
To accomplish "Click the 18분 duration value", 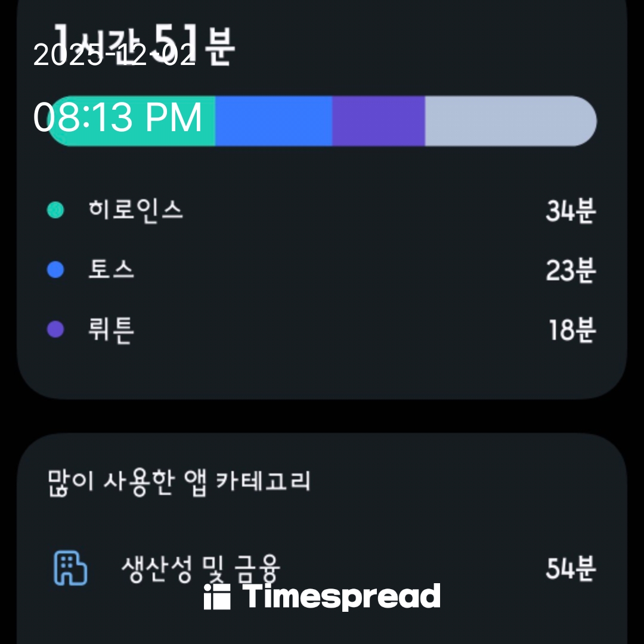I will 571,330.
